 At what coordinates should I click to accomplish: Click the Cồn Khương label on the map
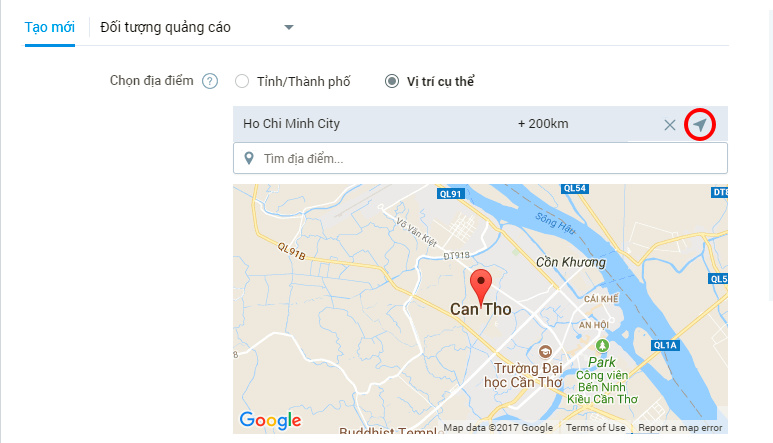coord(571,262)
